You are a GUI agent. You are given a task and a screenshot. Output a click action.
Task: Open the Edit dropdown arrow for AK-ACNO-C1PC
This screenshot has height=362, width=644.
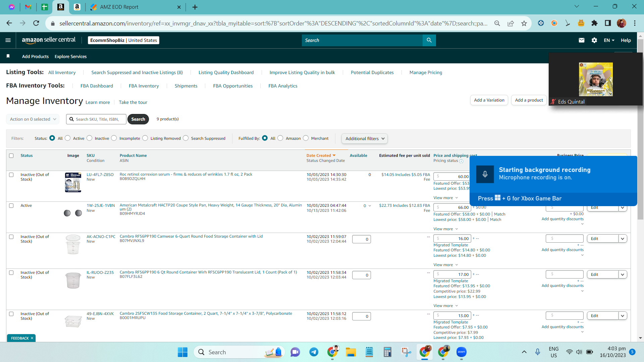623,239
